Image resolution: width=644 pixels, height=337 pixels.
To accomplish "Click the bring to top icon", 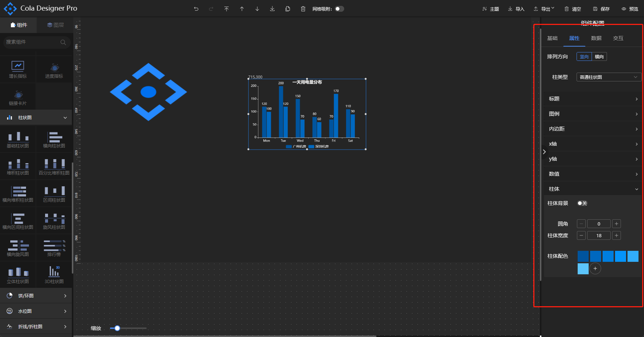I will pyautogui.click(x=227, y=9).
